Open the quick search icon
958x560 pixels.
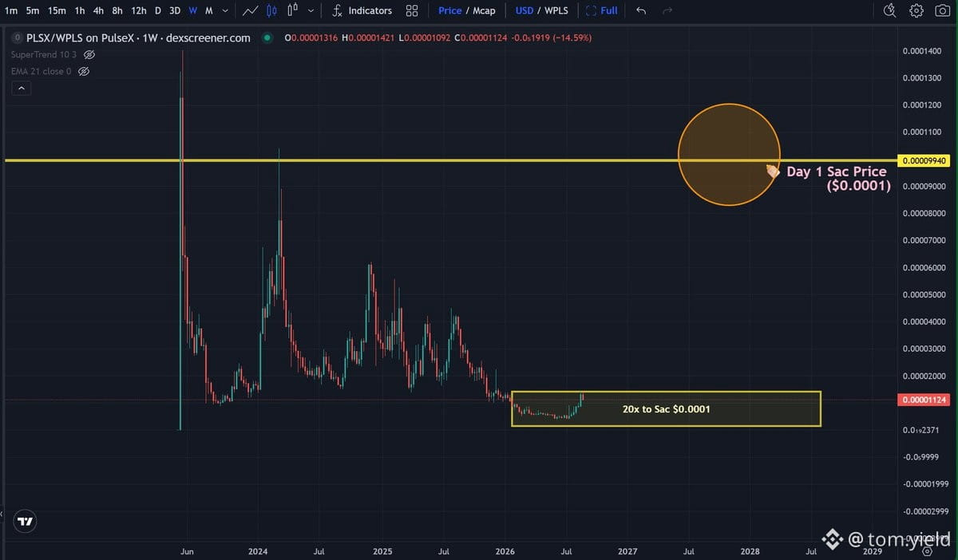(892, 10)
